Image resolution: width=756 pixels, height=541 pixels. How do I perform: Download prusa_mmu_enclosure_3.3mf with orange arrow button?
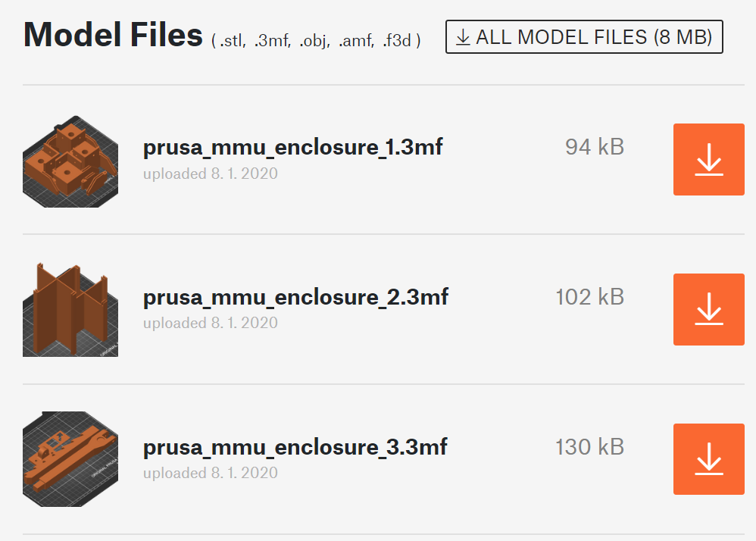coord(709,459)
